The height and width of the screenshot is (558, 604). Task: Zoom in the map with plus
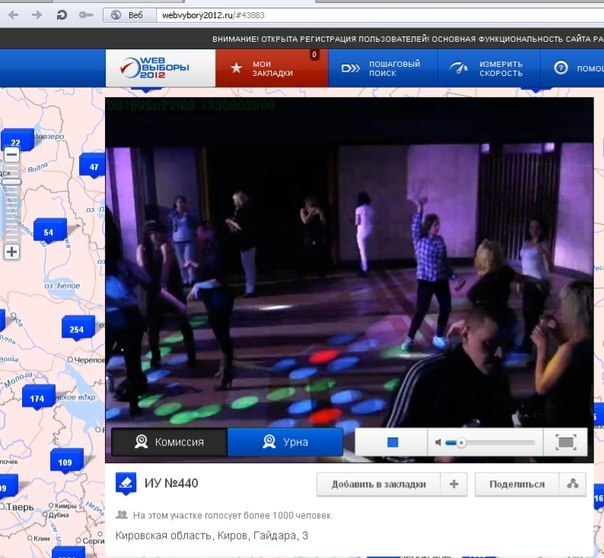12,252
